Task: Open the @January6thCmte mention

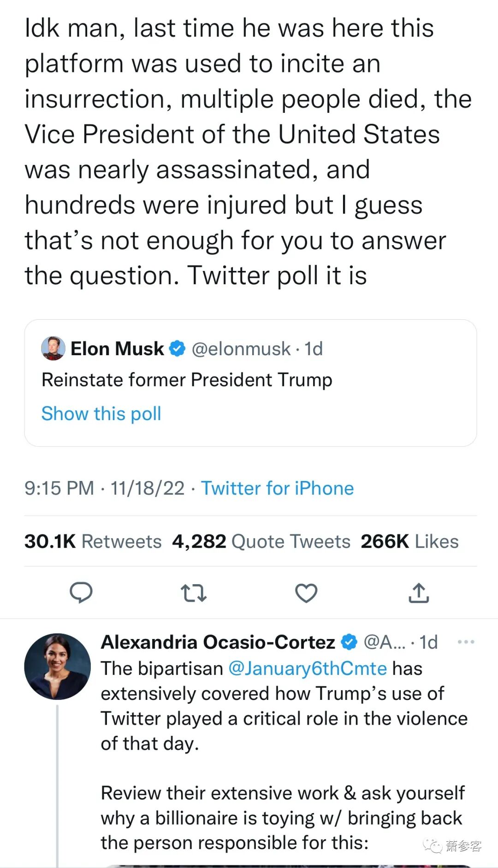Action: tap(308, 668)
